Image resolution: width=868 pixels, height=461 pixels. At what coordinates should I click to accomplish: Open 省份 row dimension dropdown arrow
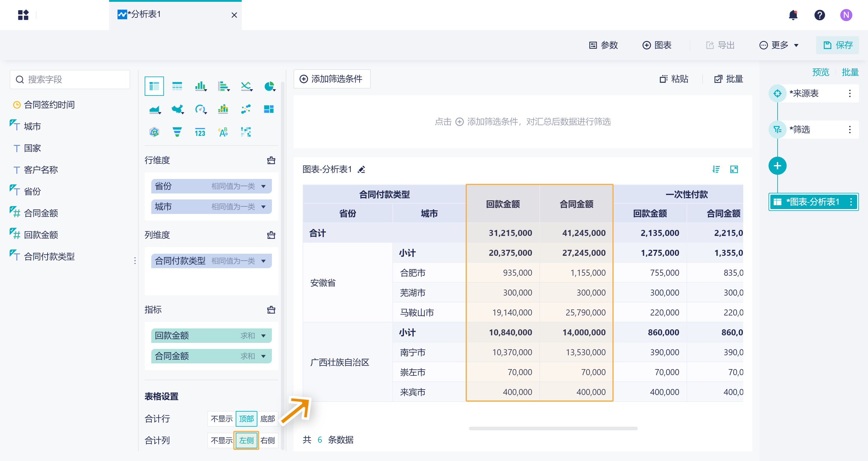tap(263, 186)
